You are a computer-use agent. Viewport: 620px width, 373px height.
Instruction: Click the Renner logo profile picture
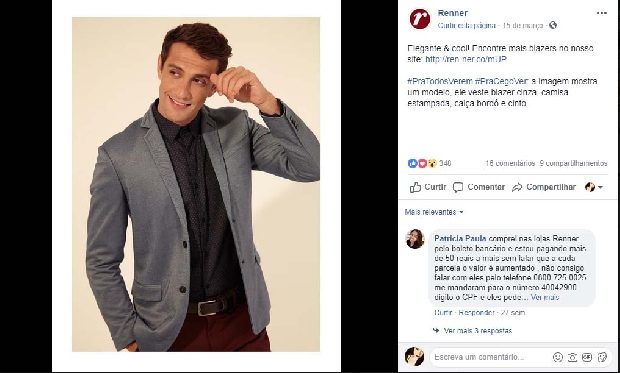(420, 19)
